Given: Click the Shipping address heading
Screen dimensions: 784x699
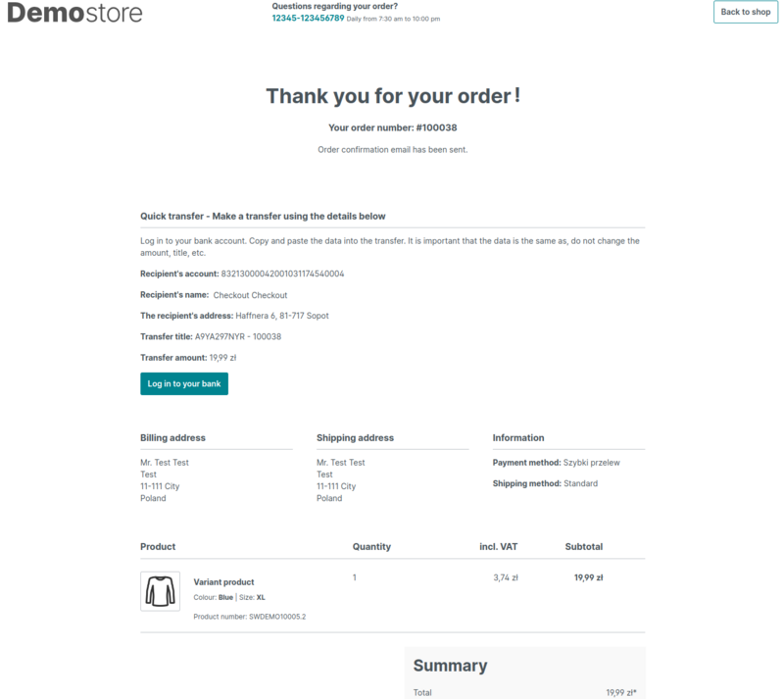Looking at the screenshot, I should (x=355, y=438).
